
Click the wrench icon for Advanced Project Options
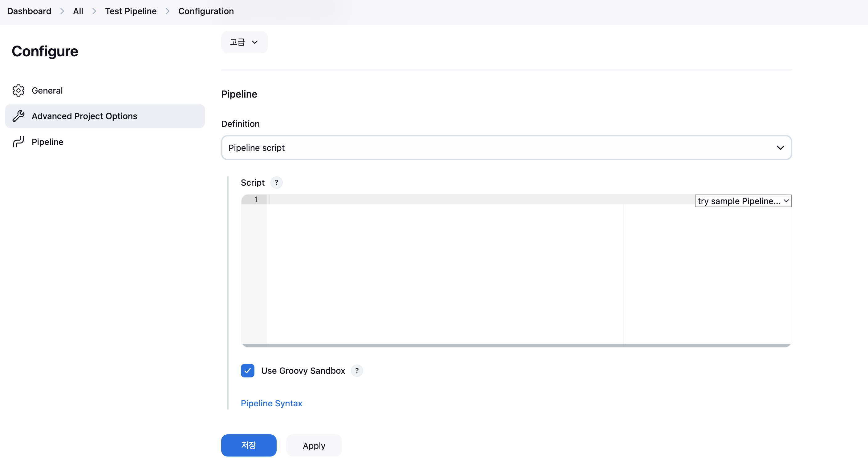click(x=18, y=116)
